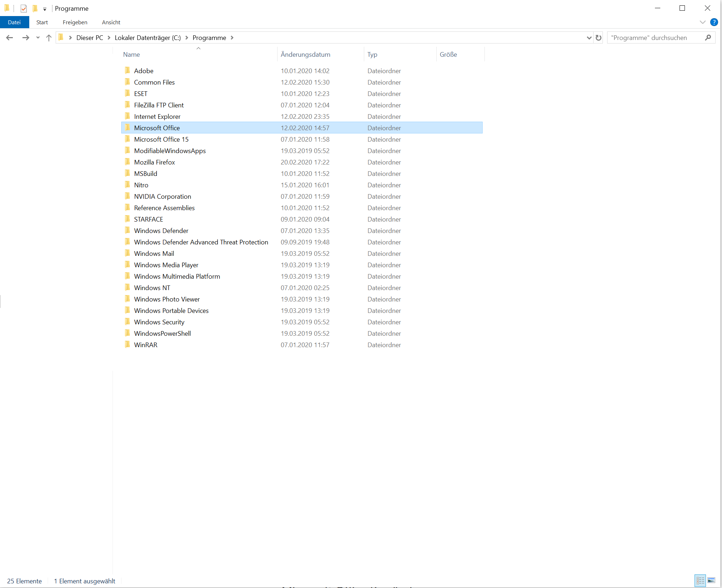Screen dimensions: 722x588
Task: Click the search magnifier icon
Action: pyautogui.click(x=708, y=37)
